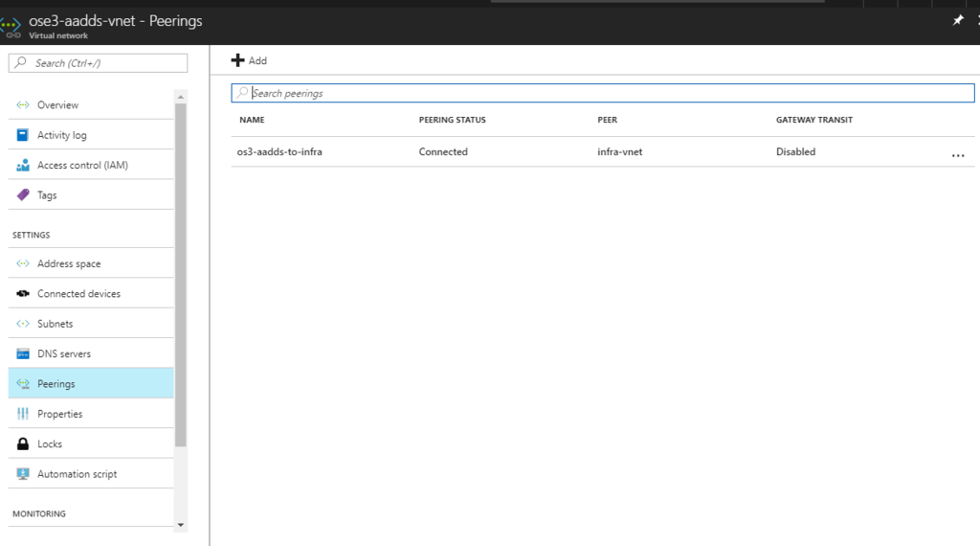980x546 pixels.
Task: Click the Locks padlock icon
Action: (23, 444)
